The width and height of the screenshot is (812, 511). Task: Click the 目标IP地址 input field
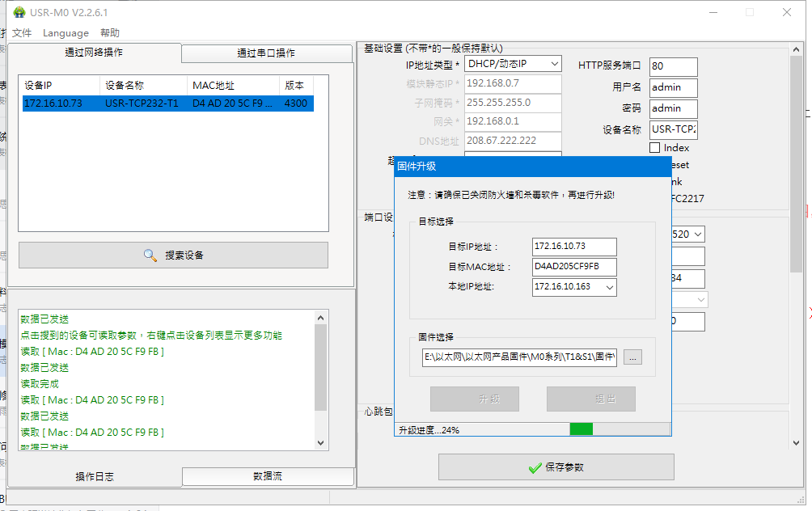pos(574,247)
